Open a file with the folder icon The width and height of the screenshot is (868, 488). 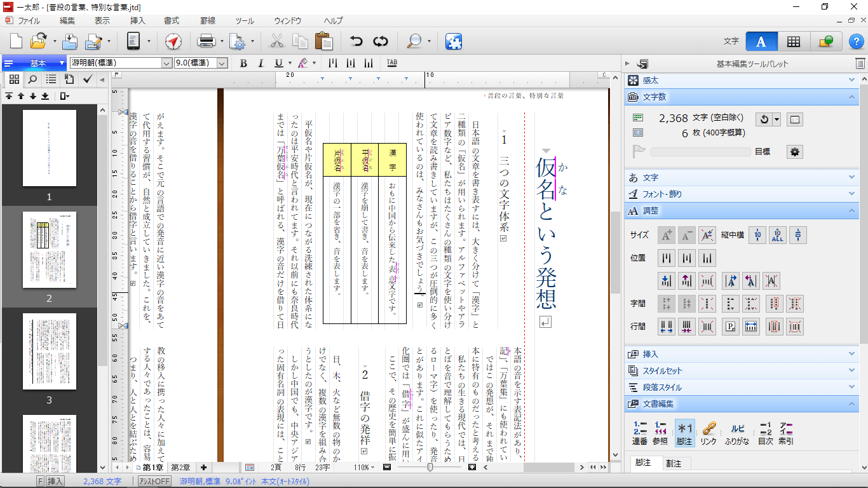pyautogui.click(x=38, y=41)
